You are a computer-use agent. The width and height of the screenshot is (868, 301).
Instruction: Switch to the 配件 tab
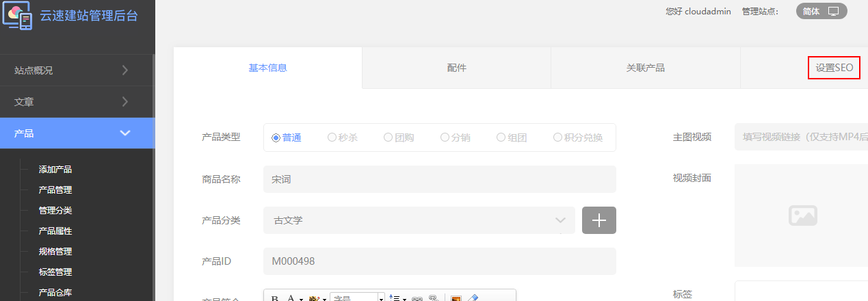pos(456,68)
